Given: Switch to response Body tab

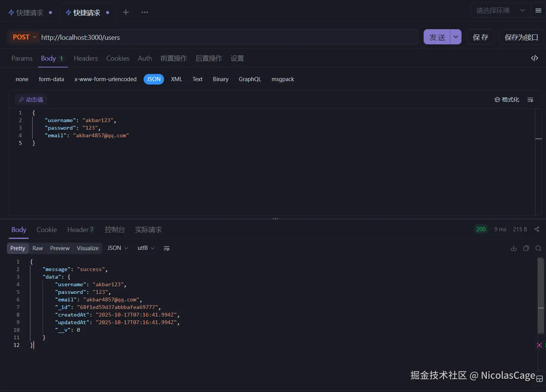Looking at the screenshot, I should point(19,230).
